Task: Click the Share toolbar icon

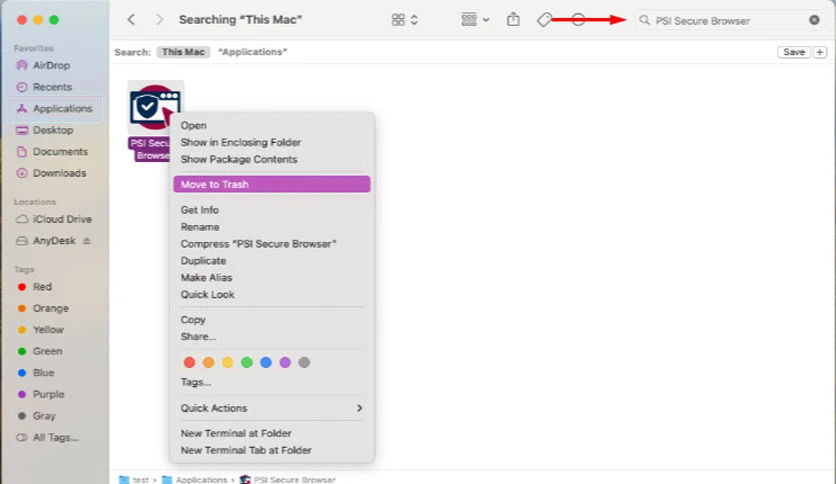Action: (x=513, y=20)
